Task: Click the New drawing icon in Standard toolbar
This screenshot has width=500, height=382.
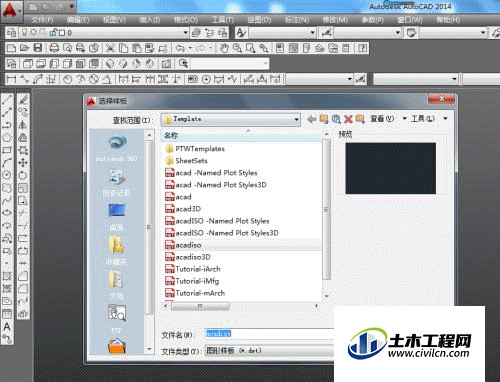Action: coord(11,48)
